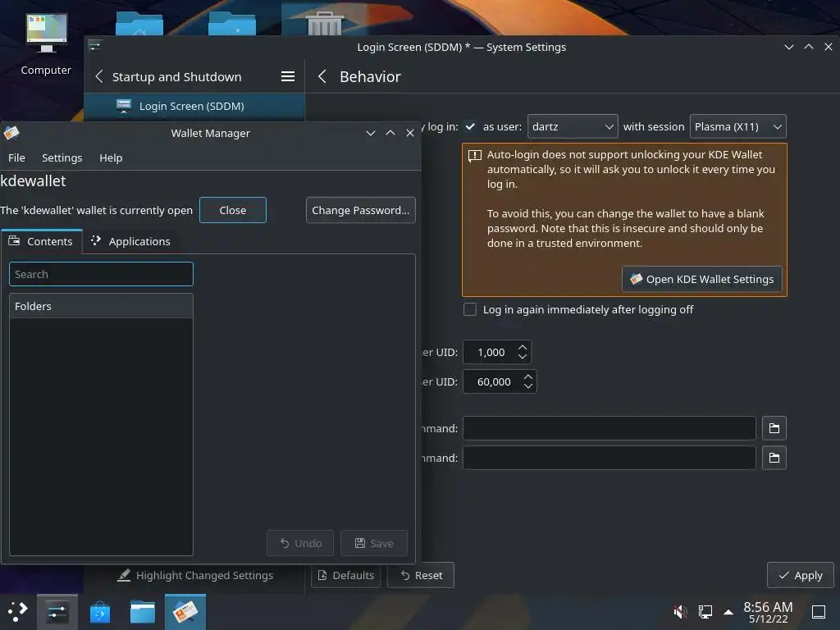Screen dimensions: 840x630
Task: Increase the maximum user UID 60,000
Action: (x=528, y=377)
